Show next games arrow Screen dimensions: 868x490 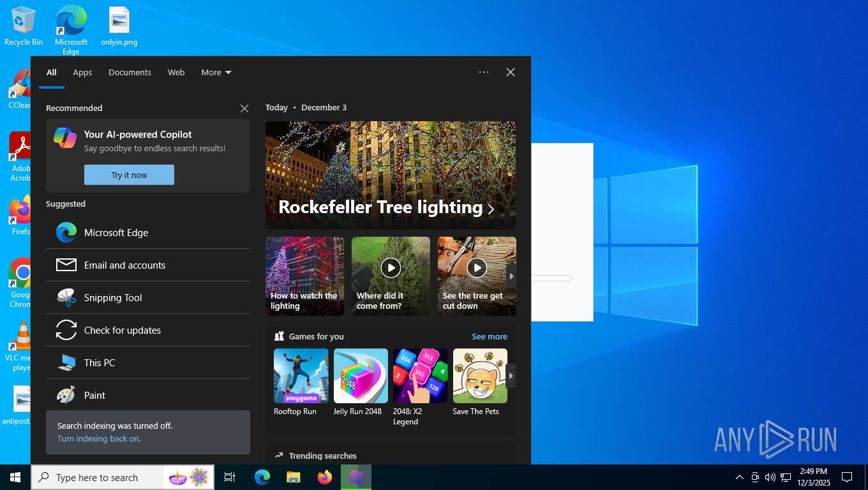(x=511, y=376)
